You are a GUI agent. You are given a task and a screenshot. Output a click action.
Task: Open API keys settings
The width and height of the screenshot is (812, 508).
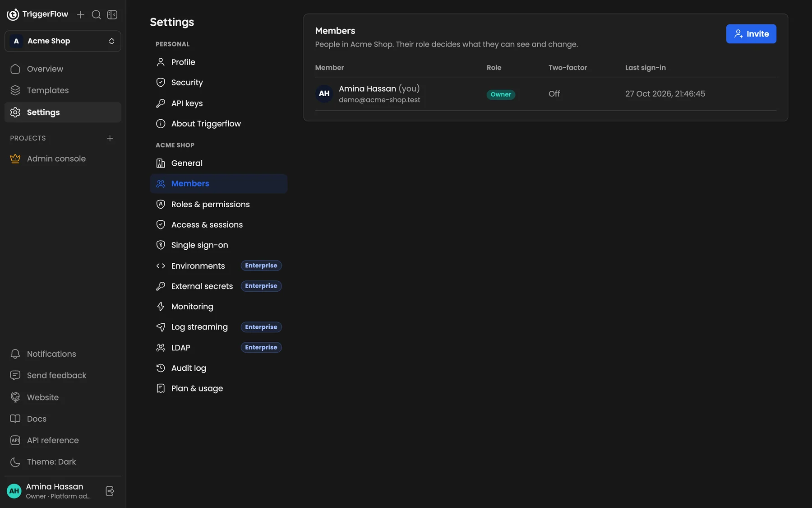(x=219, y=103)
